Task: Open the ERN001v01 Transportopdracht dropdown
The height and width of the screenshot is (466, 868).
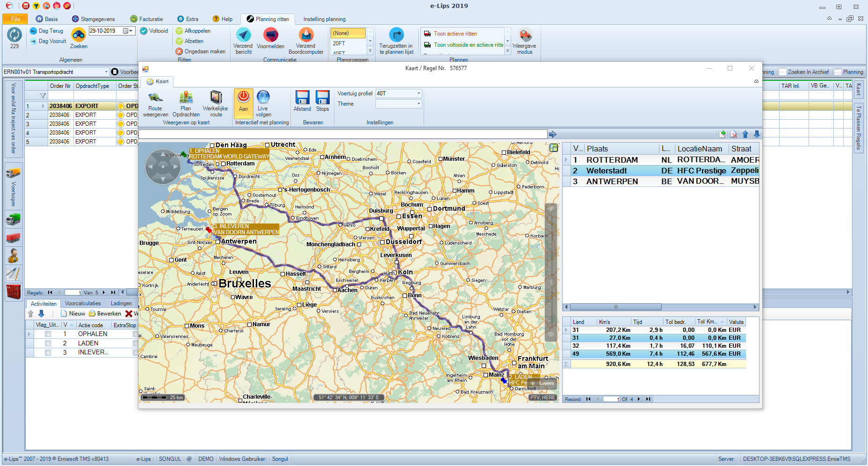Action: pos(107,72)
